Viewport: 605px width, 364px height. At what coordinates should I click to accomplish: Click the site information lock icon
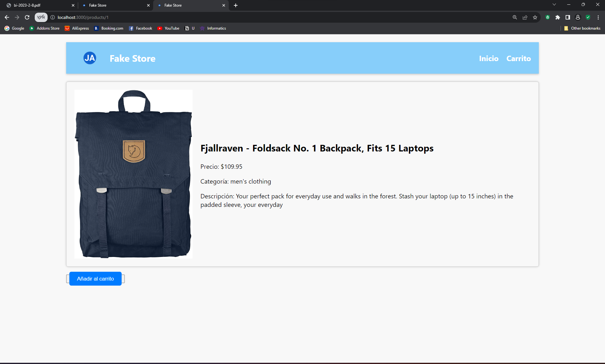pos(52,17)
